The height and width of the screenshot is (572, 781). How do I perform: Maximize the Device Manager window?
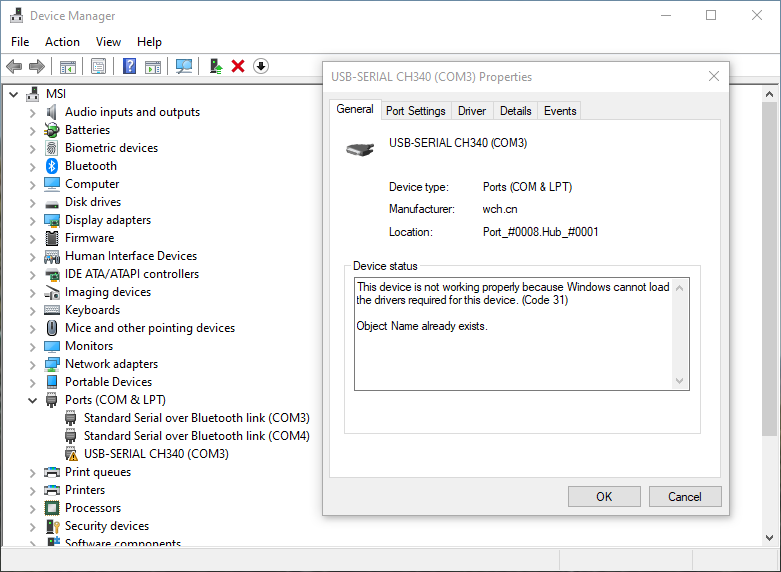tap(711, 15)
